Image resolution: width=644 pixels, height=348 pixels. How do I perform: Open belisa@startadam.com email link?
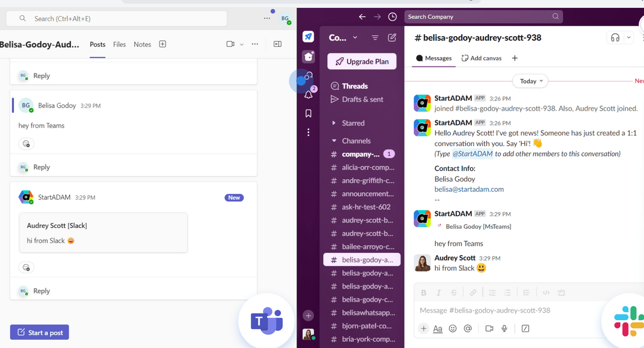(x=469, y=189)
